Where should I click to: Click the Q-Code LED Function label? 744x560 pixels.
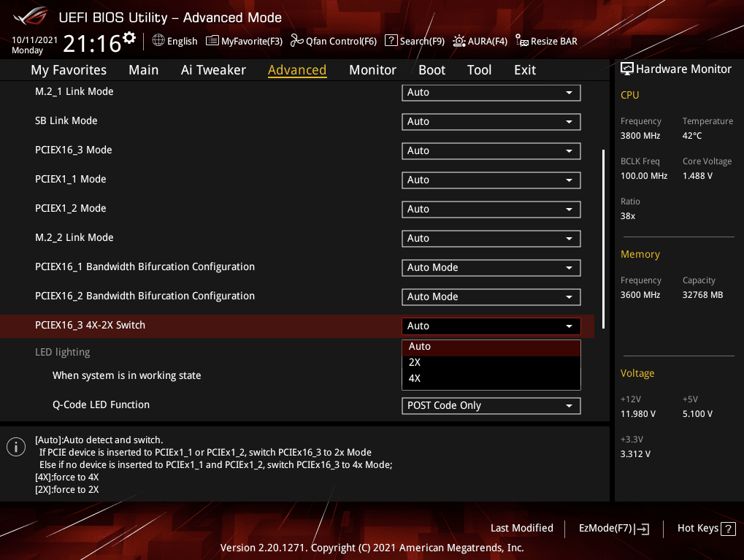[101, 404]
